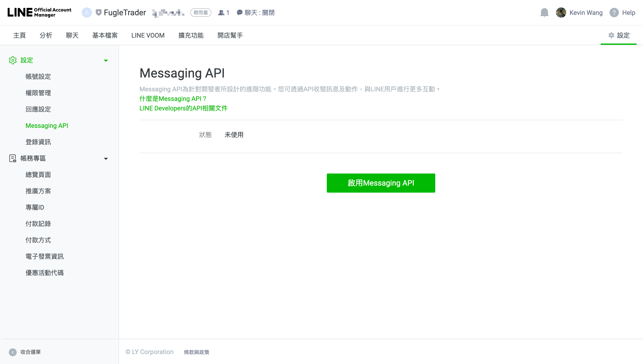This screenshot has width=643, height=364.
Task: Click the © LY Corporation footer text
Action: 149,352
